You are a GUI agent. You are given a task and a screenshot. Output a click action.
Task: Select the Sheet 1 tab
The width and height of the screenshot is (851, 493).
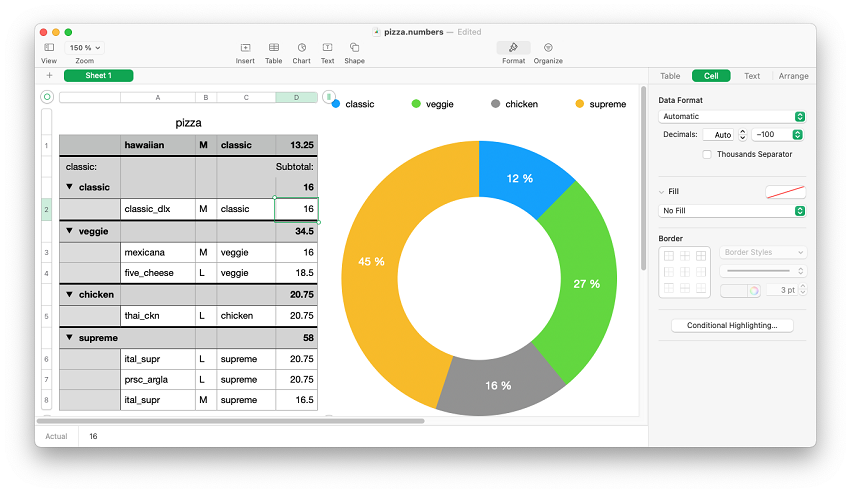[98, 76]
